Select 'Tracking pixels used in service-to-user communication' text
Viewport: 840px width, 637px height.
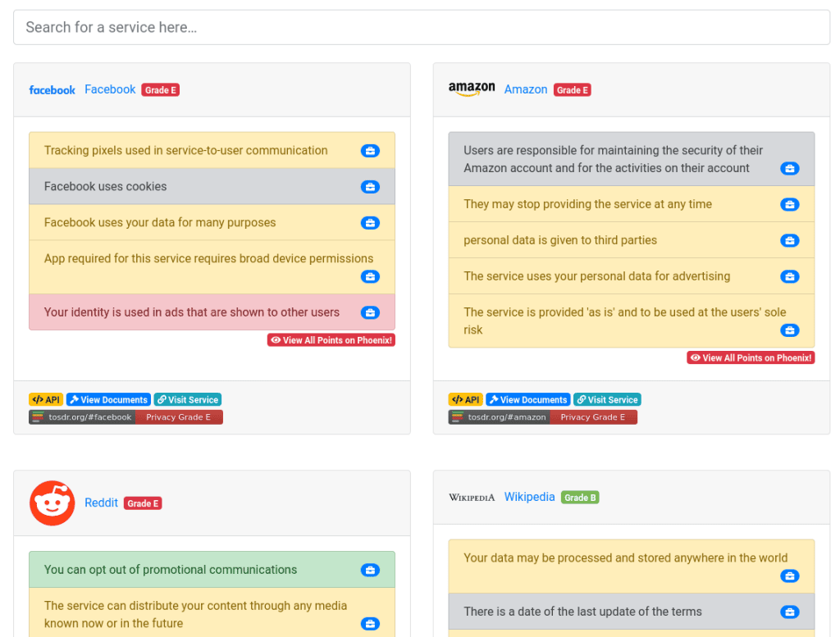(x=186, y=150)
